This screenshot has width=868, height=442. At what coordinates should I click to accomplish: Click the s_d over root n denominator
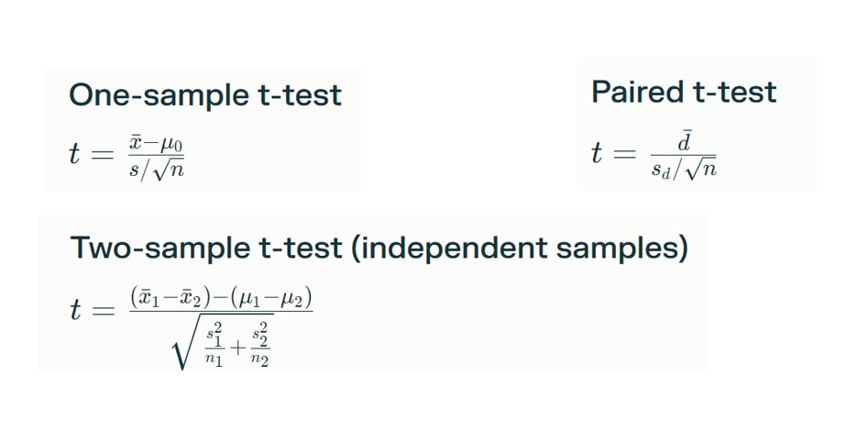pos(684,169)
